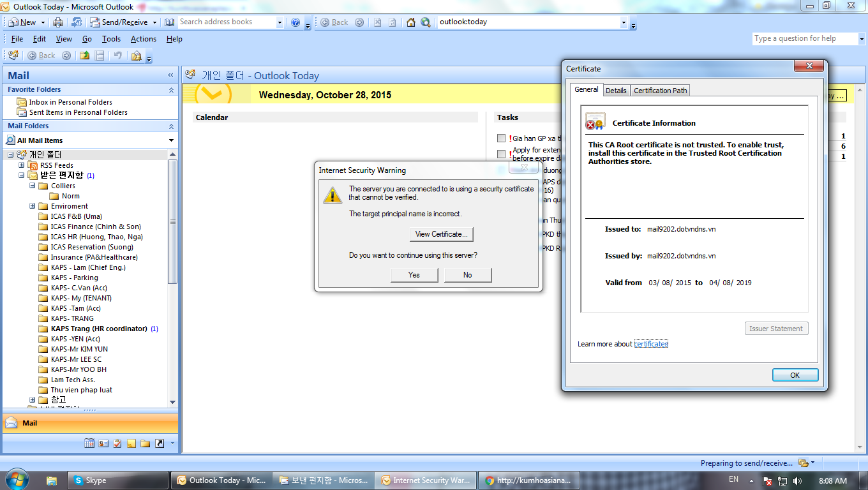The height and width of the screenshot is (490, 868).
Task: Click the Mail navigation pane button
Action: 90,423
